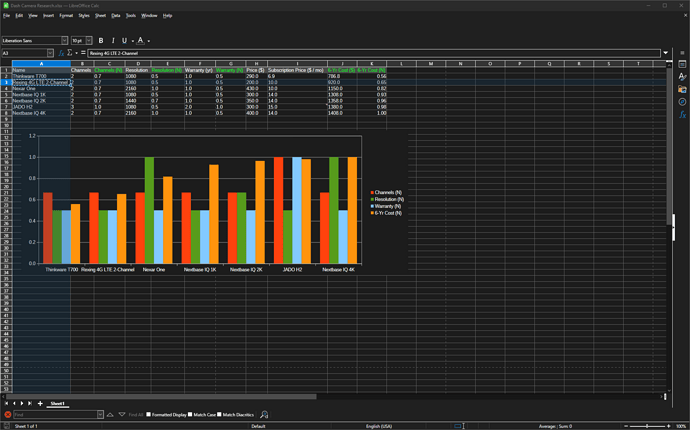Enable Match Case checkbox

pyautogui.click(x=190, y=415)
